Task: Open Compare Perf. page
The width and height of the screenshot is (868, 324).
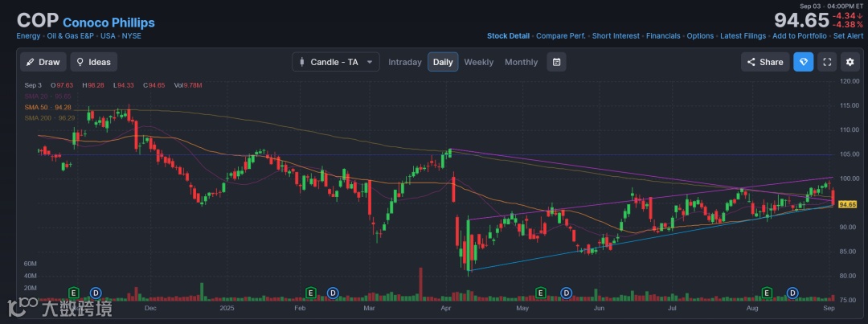Action: coord(561,36)
